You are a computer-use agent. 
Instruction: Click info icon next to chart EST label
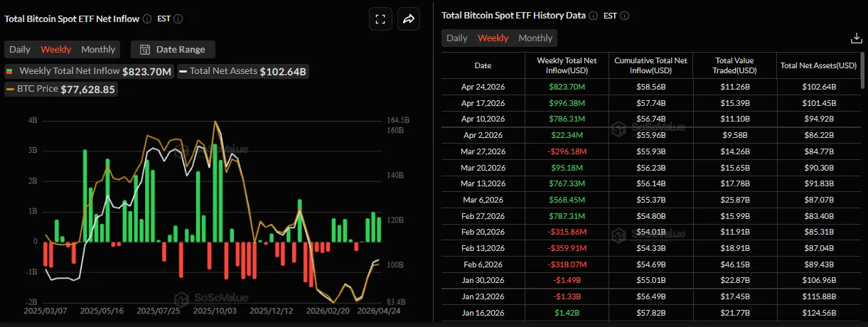point(178,19)
